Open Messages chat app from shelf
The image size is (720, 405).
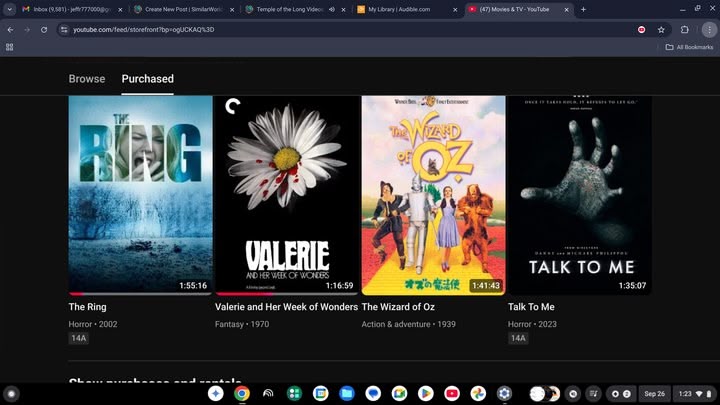(373, 394)
